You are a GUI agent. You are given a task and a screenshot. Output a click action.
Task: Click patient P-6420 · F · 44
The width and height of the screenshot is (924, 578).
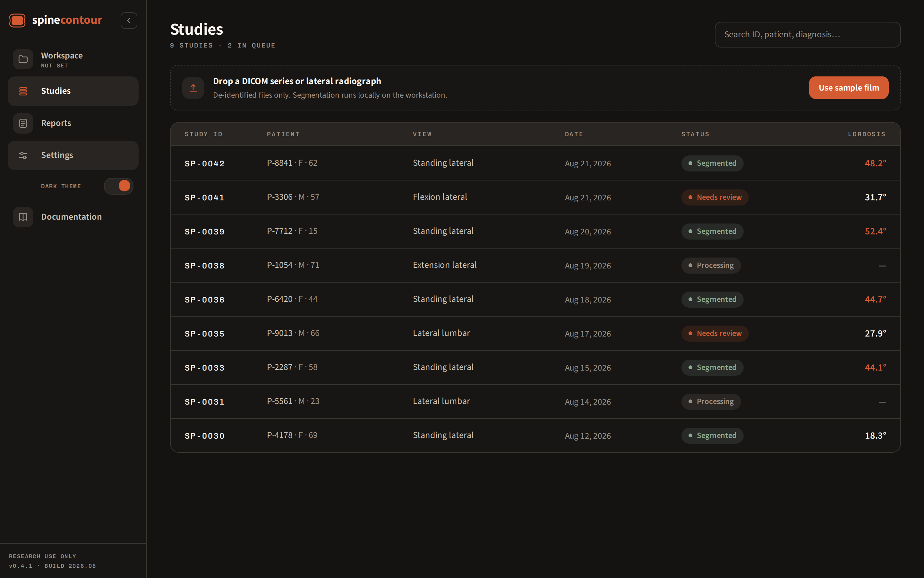pos(292,299)
